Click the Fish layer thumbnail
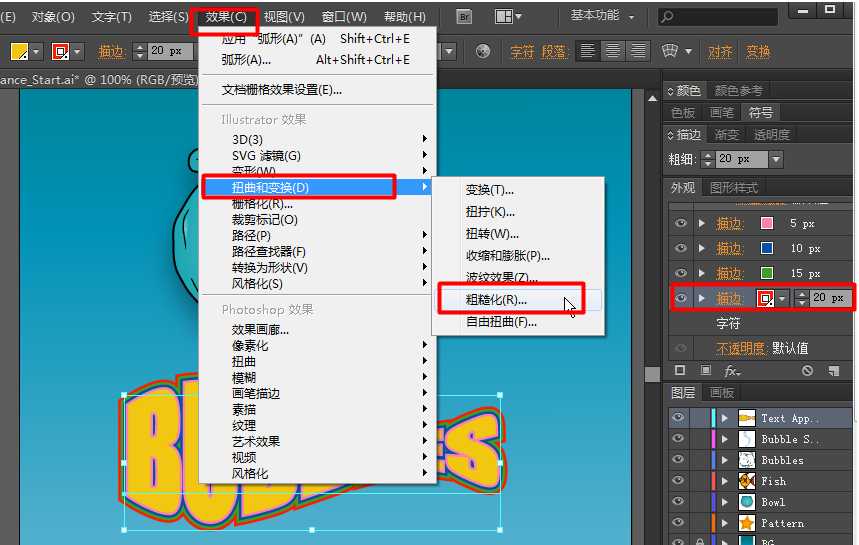Image resolution: width=859 pixels, height=545 pixels. click(x=747, y=481)
